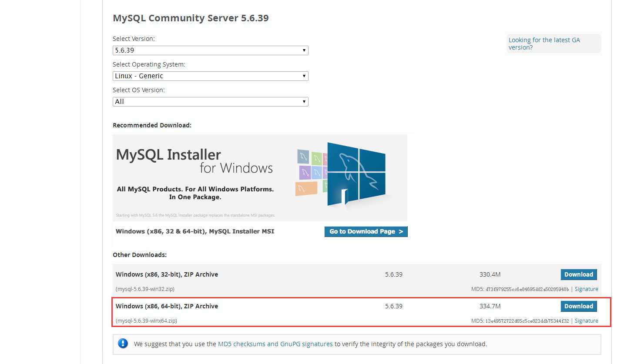The image size is (634, 364).
Task: Click the 5.6.39 version in the 32-bit row
Action: coord(394,274)
